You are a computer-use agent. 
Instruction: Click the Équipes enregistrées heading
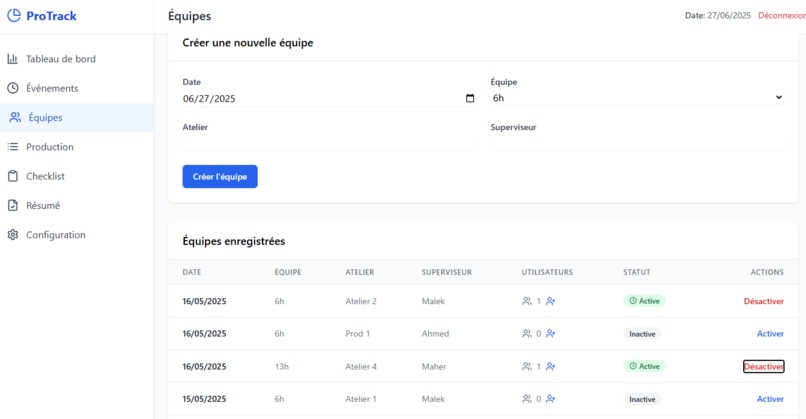point(233,241)
